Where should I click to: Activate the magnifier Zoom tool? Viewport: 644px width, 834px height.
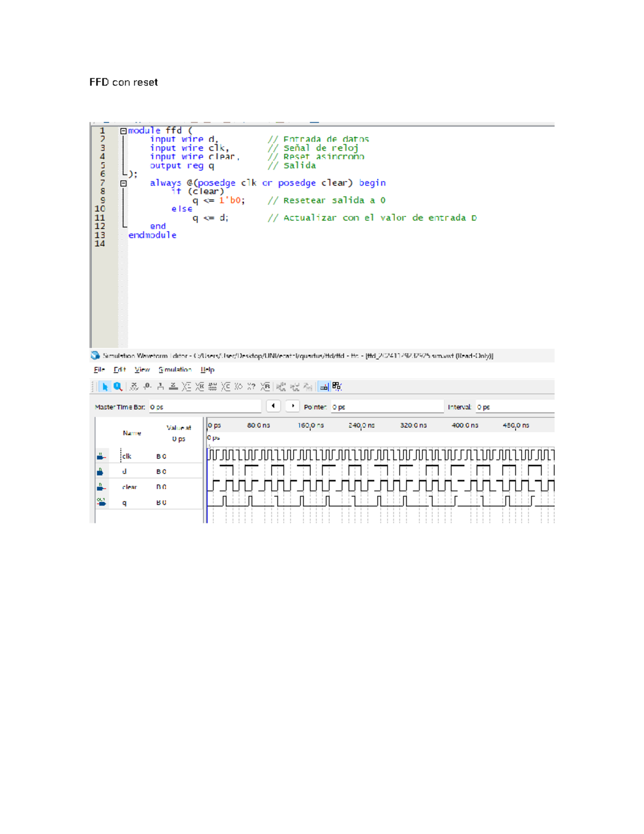point(118,387)
